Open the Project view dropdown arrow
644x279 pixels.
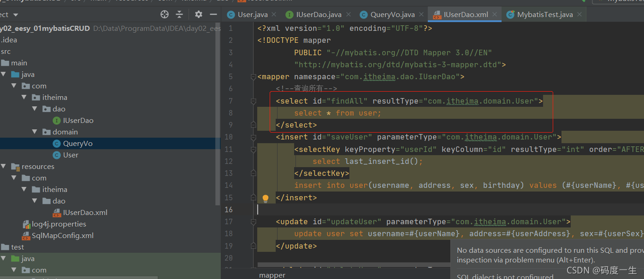point(17,15)
